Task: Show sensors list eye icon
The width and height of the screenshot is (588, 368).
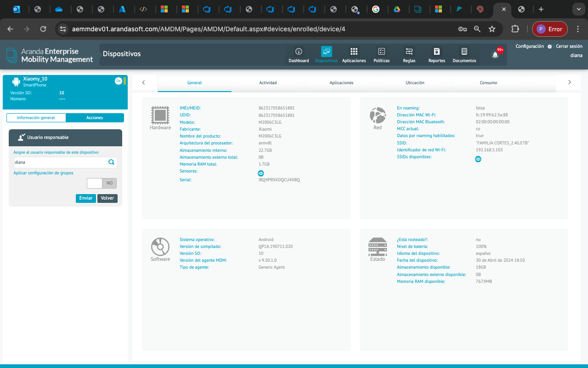Action: 261,173
